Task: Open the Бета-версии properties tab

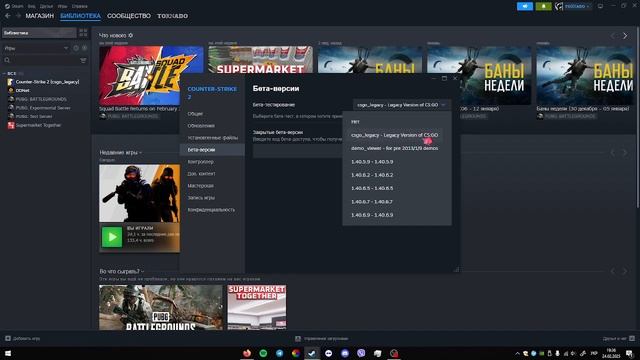Action: coord(212,150)
